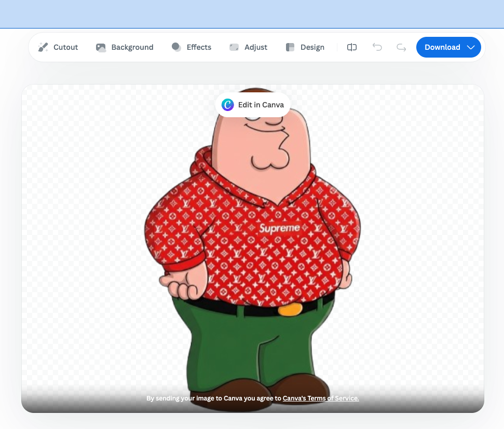
Task: Expand the Download dropdown chevron
Action: 471,47
